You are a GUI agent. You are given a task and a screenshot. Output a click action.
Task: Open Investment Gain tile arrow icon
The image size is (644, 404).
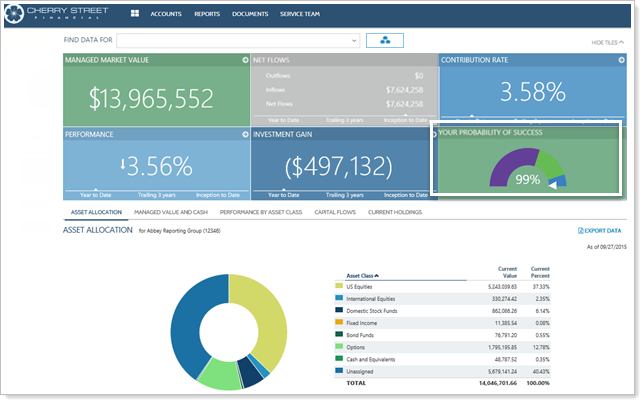click(x=432, y=133)
